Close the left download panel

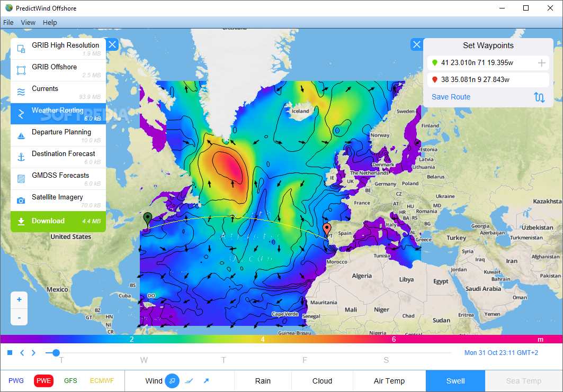click(112, 44)
